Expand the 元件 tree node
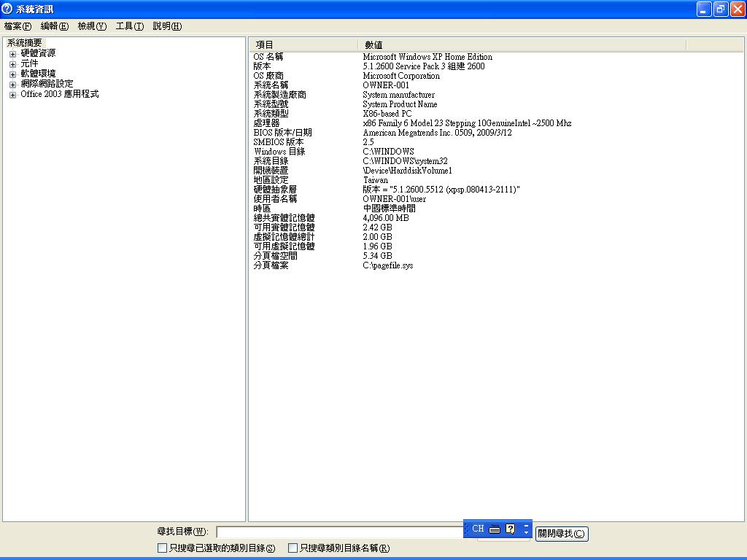The height and width of the screenshot is (560, 747). (13, 64)
